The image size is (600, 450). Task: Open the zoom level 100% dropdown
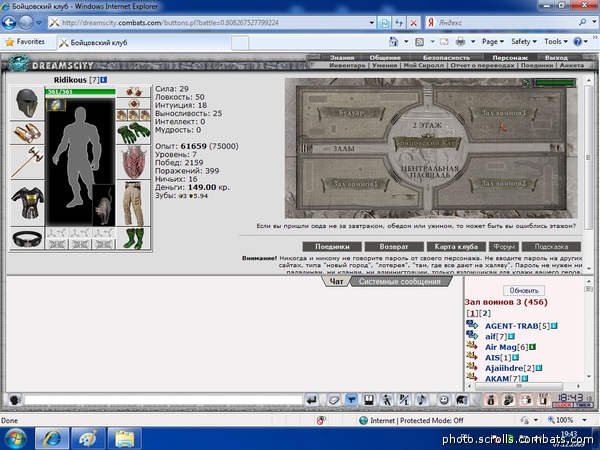coord(584,420)
